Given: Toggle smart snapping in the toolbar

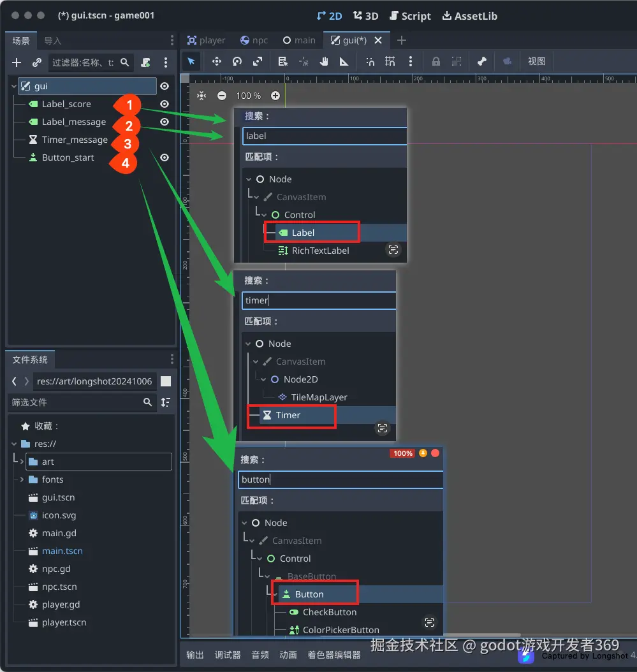Looking at the screenshot, I should [x=370, y=61].
